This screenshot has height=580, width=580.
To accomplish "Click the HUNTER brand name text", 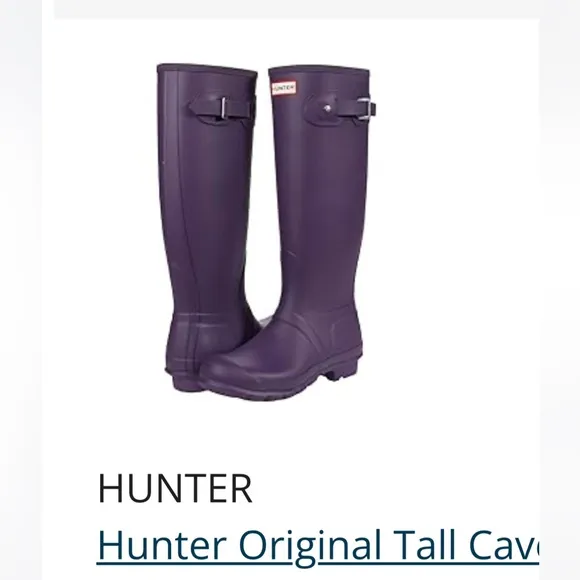I will click(175, 488).
